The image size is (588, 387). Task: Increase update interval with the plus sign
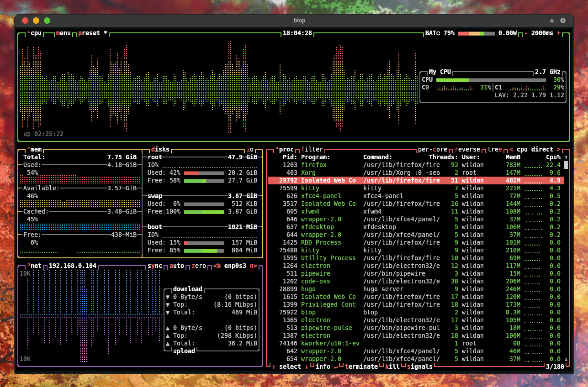point(559,33)
